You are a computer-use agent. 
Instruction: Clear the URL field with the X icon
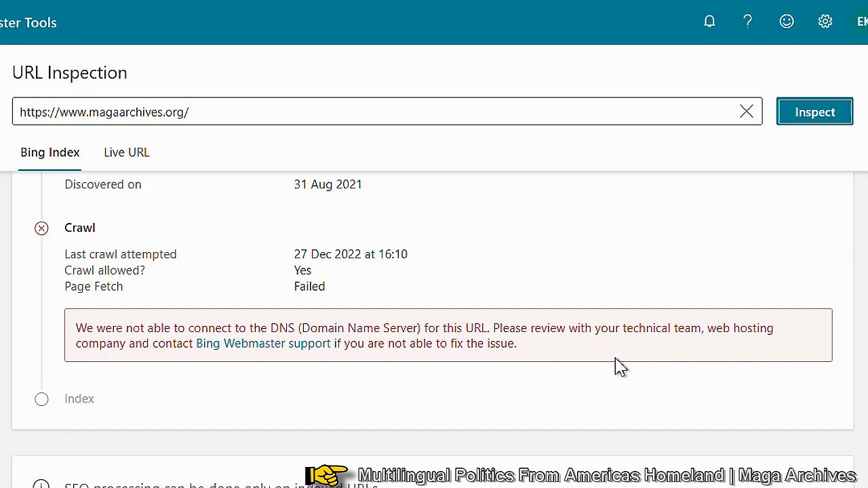click(x=746, y=112)
